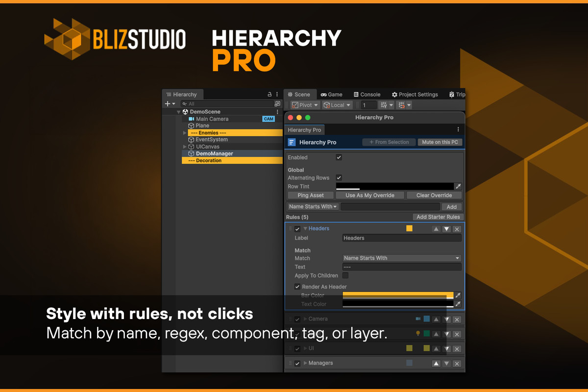The width and height of the screenshot is (588, 392).
Task: Click Use As My Override
Action: [370, 195]
